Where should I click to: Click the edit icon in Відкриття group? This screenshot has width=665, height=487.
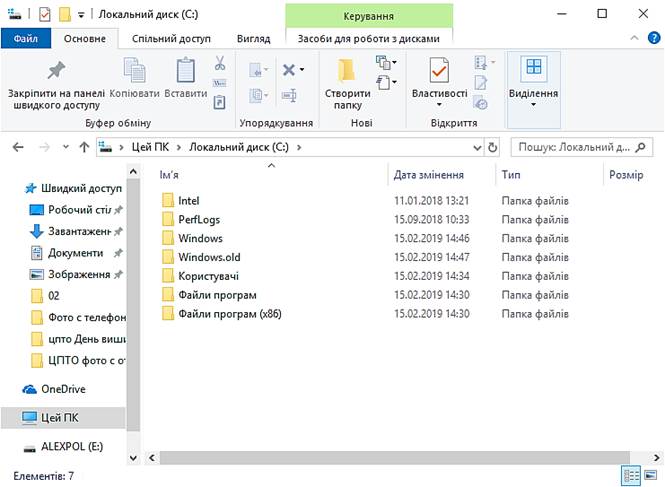tap(481, 83)
